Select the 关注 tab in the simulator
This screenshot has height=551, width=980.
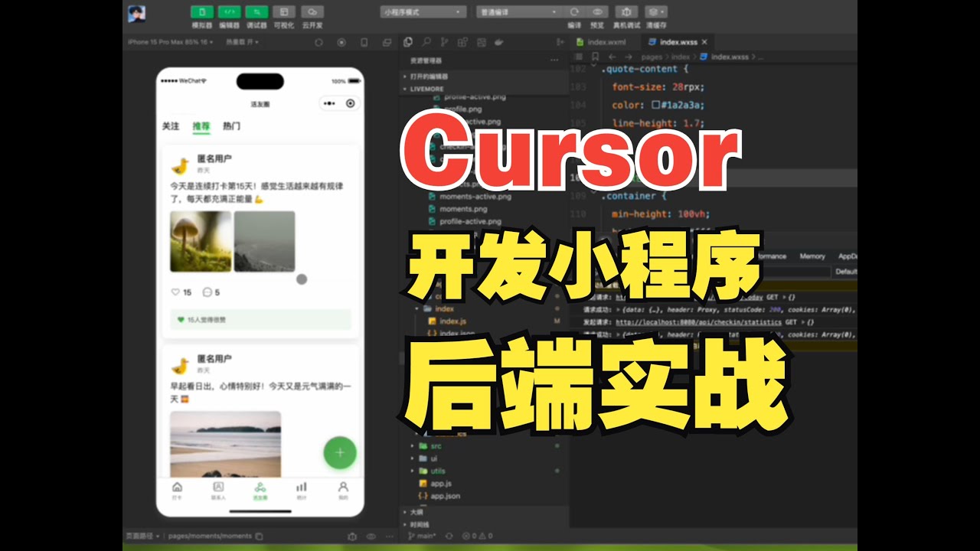170,126
